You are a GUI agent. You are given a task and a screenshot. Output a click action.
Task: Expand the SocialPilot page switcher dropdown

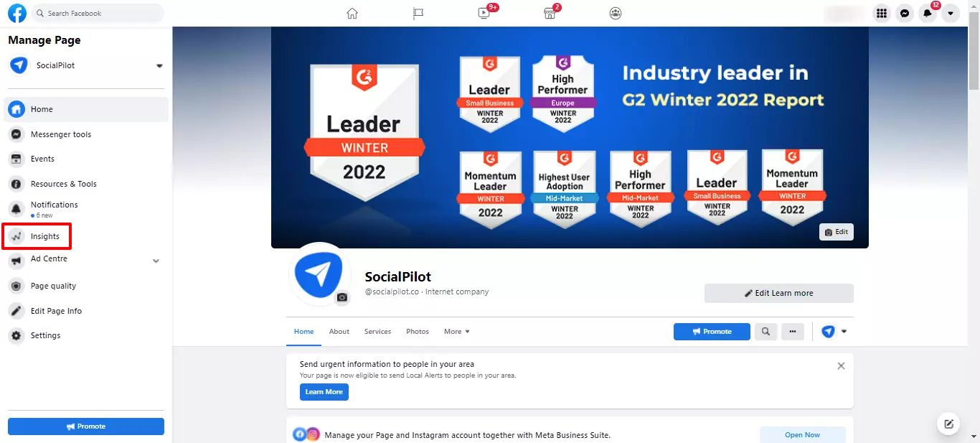(159, 65)
